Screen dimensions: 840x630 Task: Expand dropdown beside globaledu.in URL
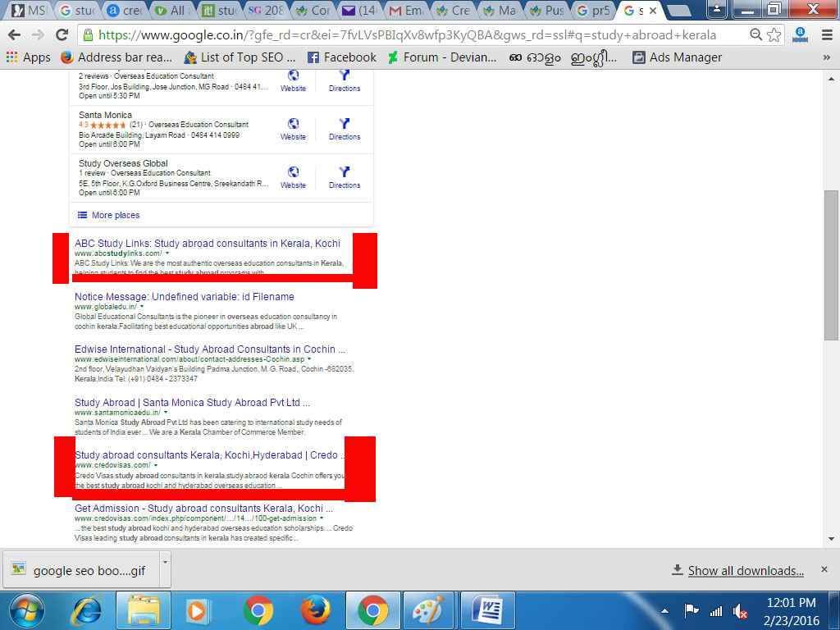tap(141, 307)
